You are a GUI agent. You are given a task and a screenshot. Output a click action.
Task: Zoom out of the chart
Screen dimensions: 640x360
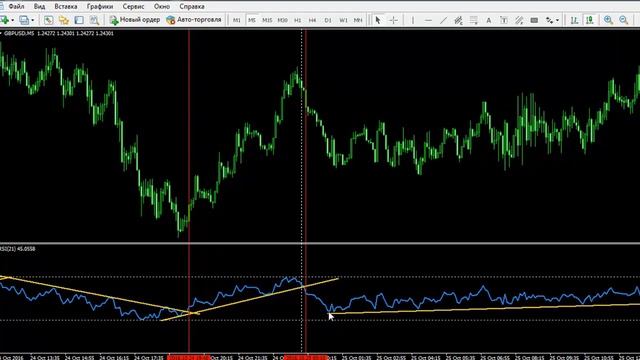pyautogui.click(x=624, y=20)
